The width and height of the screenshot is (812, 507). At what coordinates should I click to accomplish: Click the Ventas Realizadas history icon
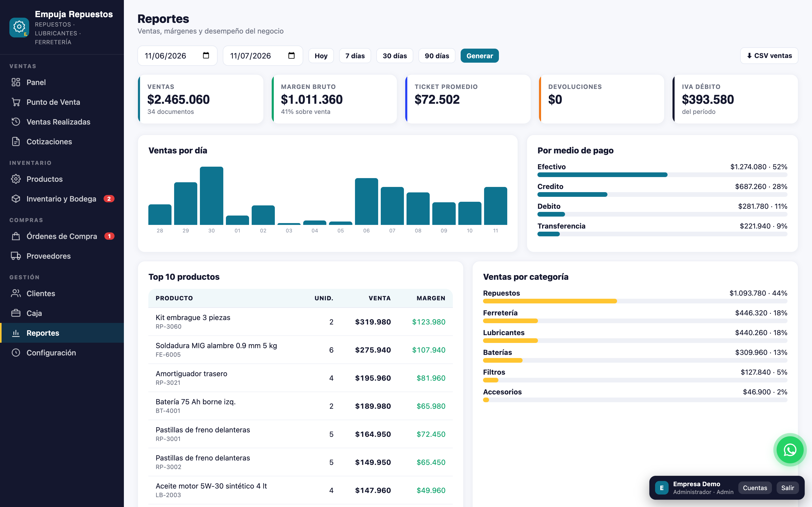coord(16,122)
